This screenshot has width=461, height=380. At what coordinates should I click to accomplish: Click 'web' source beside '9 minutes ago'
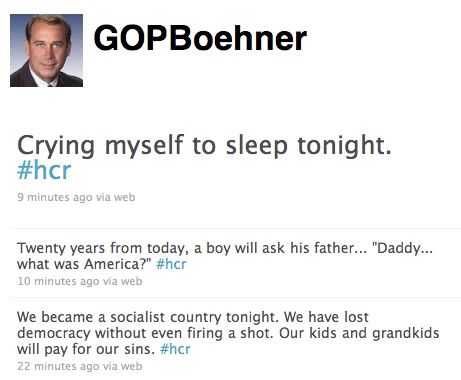pos(124,197)
